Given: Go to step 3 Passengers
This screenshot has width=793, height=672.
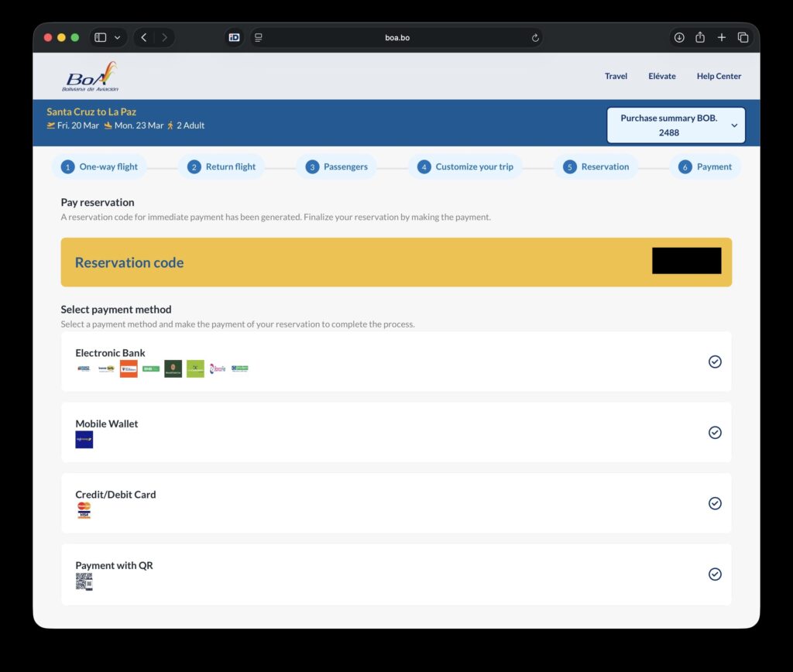Looking at the screenshot, I should coord(337,166).
